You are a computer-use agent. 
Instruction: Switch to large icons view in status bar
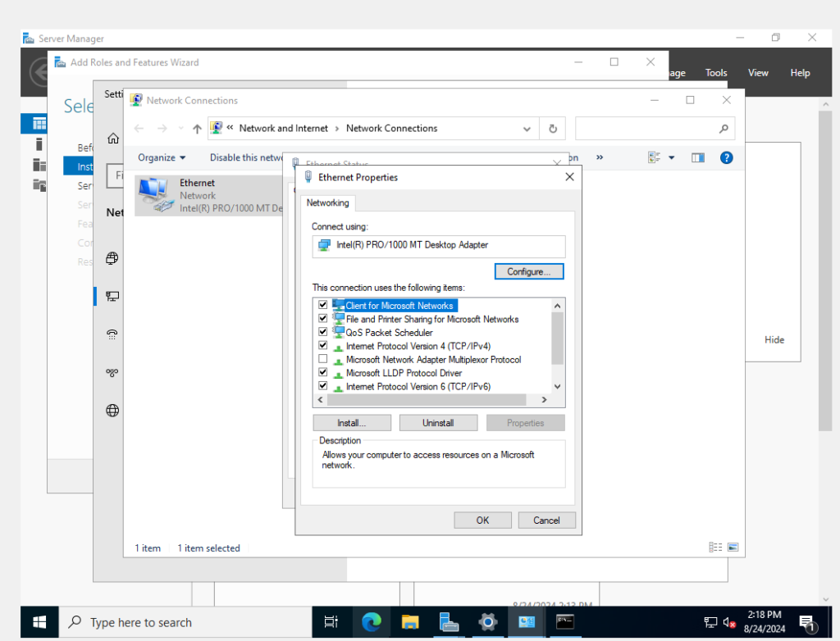click(x=733, y=548)
